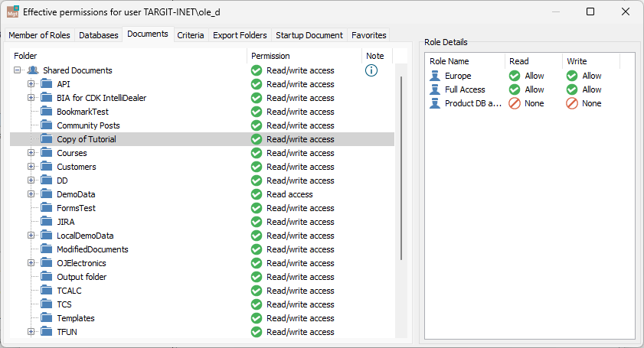
Task: Click the Product DB role icon
Action: tap(435, 103)
